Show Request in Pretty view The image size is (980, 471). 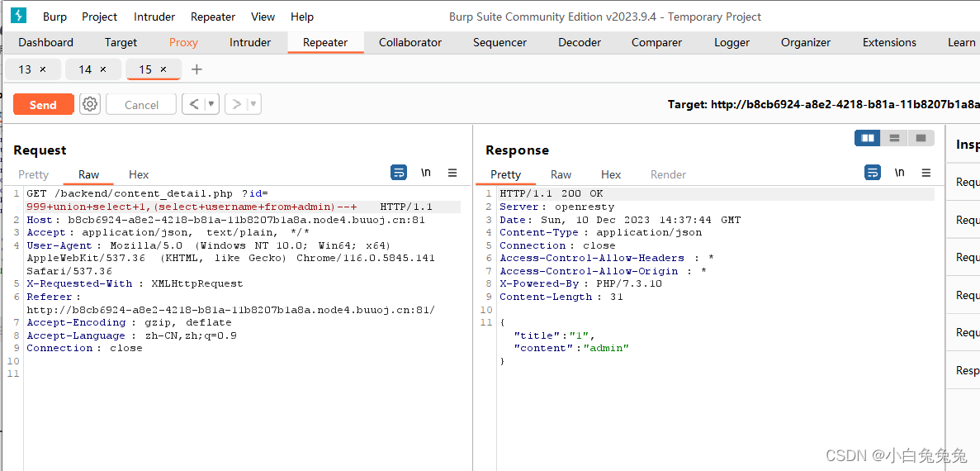(33, 174)
